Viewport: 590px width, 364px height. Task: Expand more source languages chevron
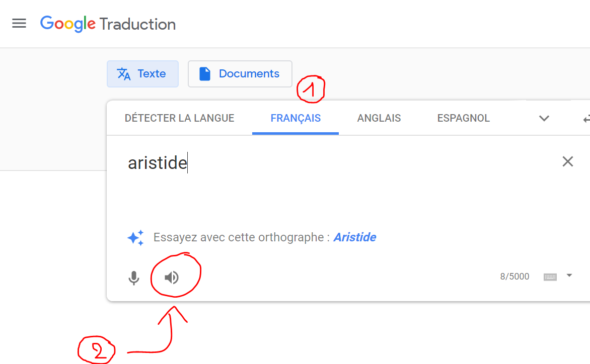point(544,119)
